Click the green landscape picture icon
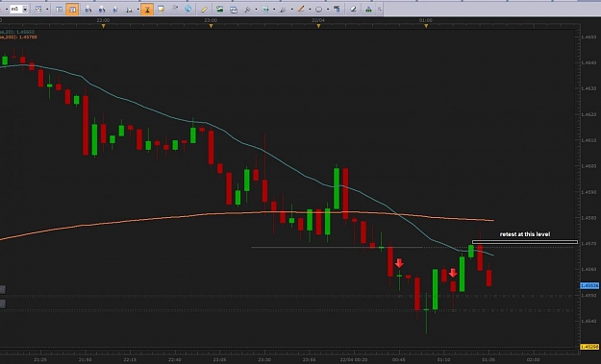Screen dimensions: 601x364 click(x=219, y=9)
